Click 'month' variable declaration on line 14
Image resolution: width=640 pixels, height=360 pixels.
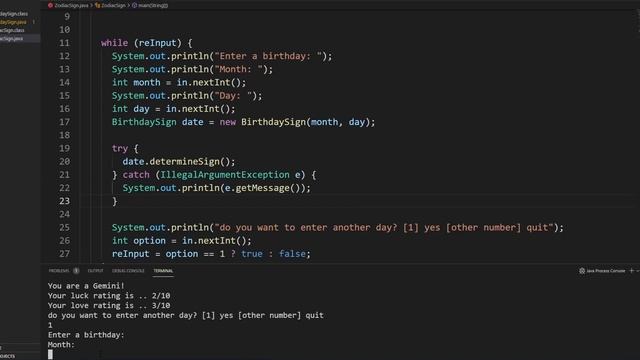tap(147, 82)
